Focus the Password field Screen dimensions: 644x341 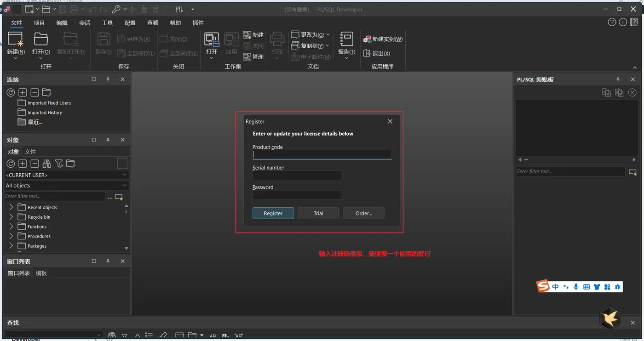point(297,195)
